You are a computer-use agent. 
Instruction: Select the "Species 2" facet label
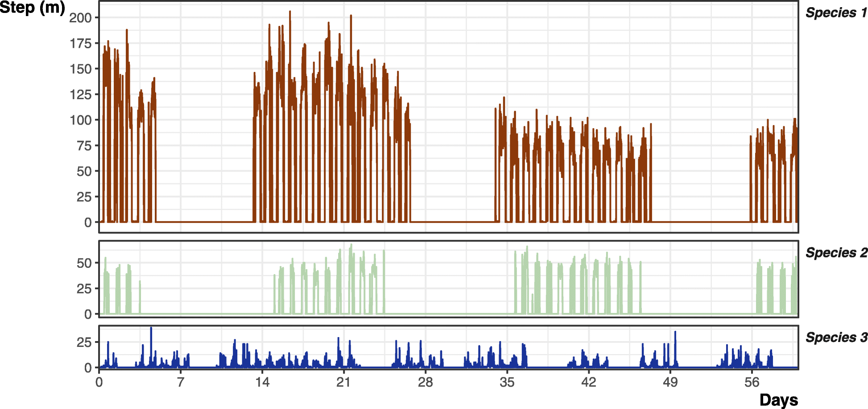[x=836, y=253]
